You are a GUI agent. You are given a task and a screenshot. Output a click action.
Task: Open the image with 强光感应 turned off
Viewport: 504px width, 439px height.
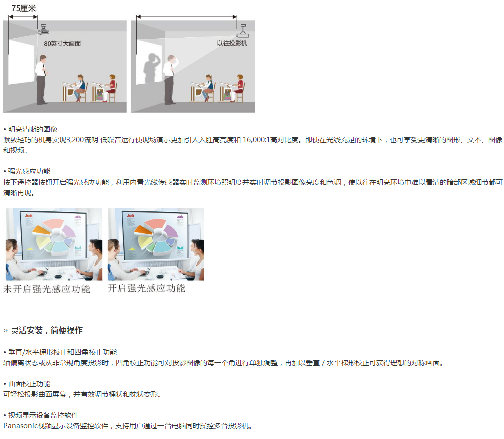tap(54, 244)
